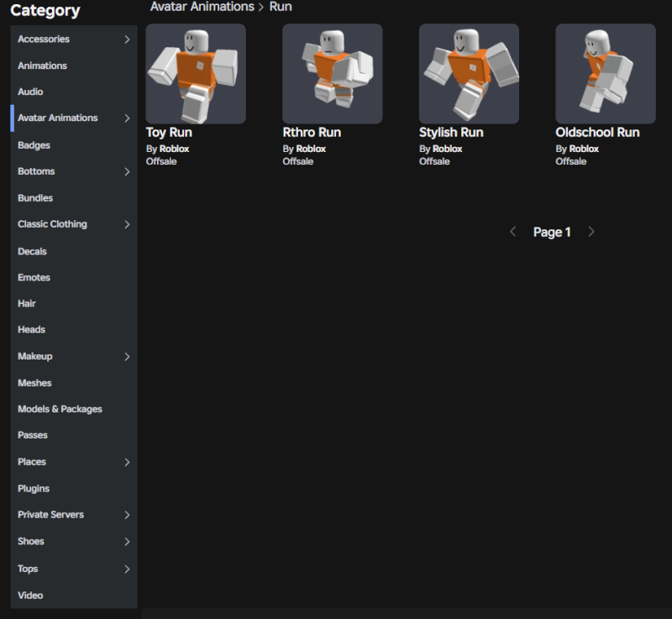Open the Rthro Run animation thumbnail
Viewport: 672px width, 619px height.
coord(332,74)
